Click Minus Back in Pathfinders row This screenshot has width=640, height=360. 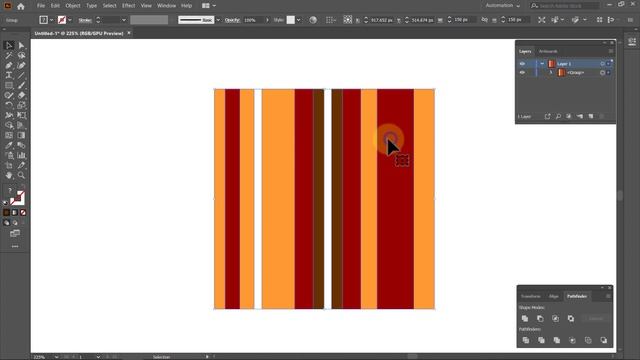[x=603, y=340]
